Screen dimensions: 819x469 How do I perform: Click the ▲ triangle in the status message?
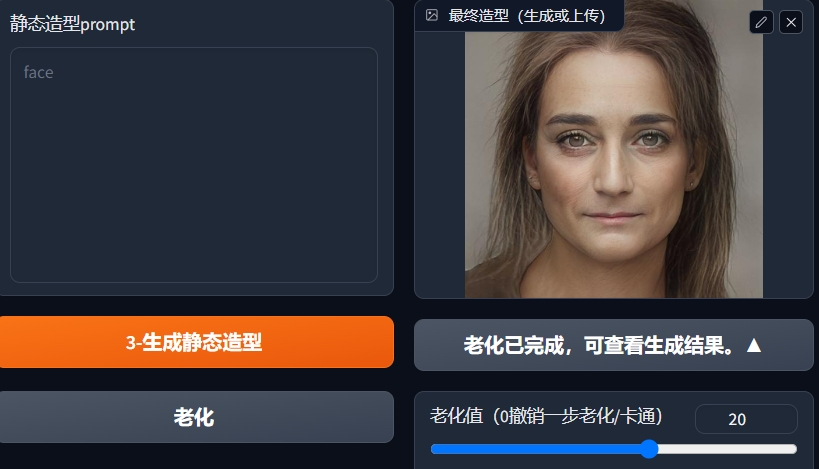point(754,345)
